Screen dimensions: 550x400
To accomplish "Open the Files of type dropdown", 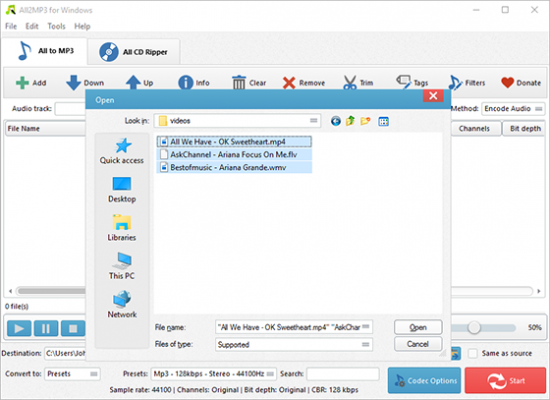I will click(x=365, y=345).
